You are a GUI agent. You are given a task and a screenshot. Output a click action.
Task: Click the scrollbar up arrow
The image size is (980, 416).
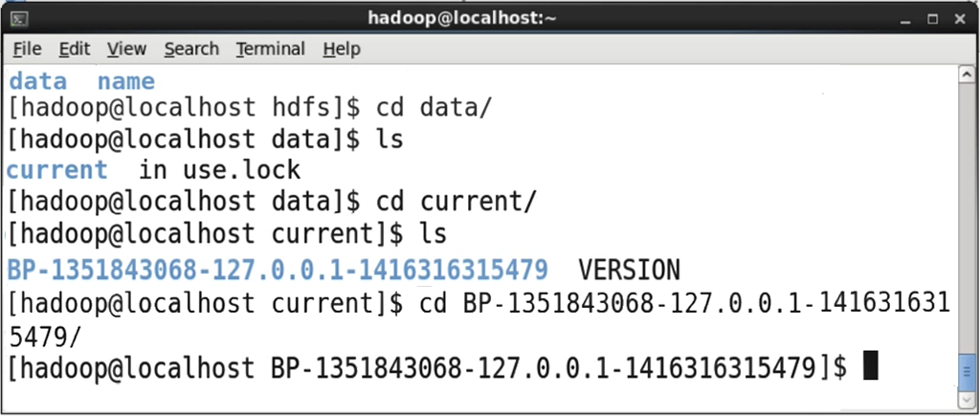[x=967, y=73]
